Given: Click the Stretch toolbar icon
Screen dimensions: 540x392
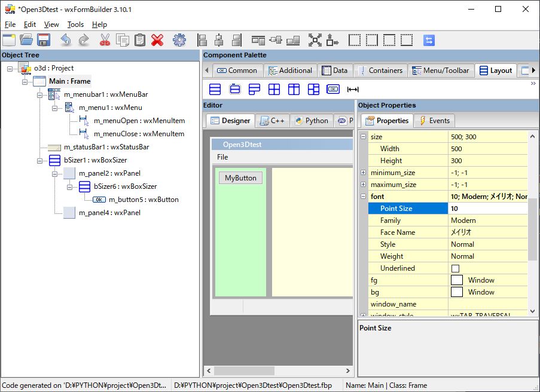Looking at the screenshot, I should [x=332, y=40].
